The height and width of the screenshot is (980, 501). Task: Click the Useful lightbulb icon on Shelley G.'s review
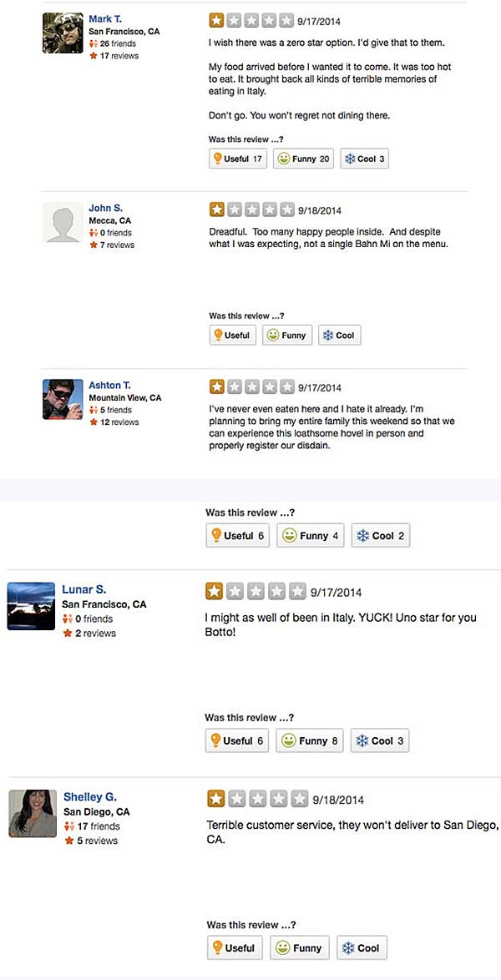coord(219,947)
